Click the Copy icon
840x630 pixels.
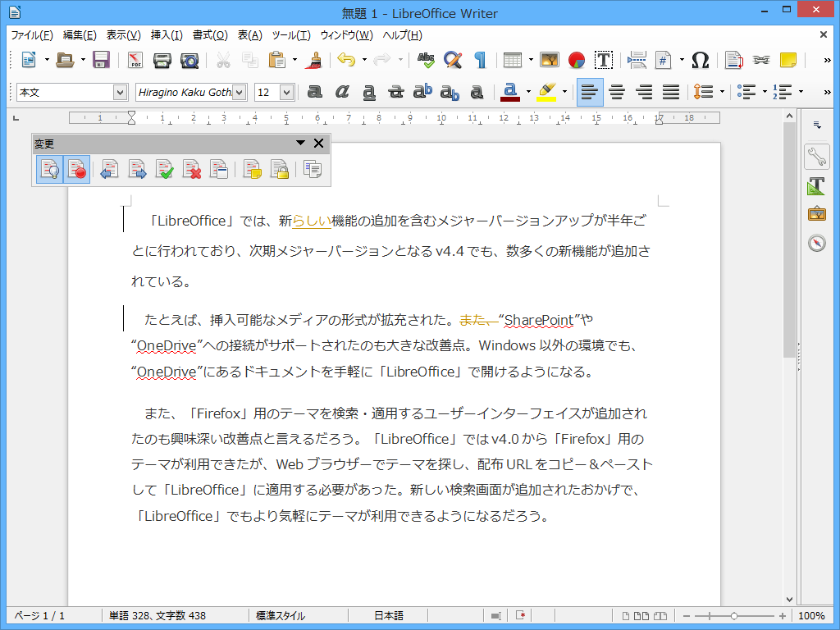(x=249, y=59)
